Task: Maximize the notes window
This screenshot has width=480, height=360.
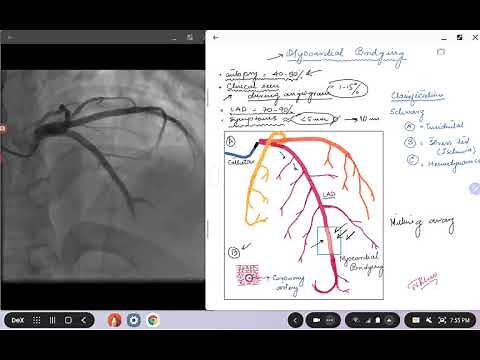Action: (x=459, y=37)
